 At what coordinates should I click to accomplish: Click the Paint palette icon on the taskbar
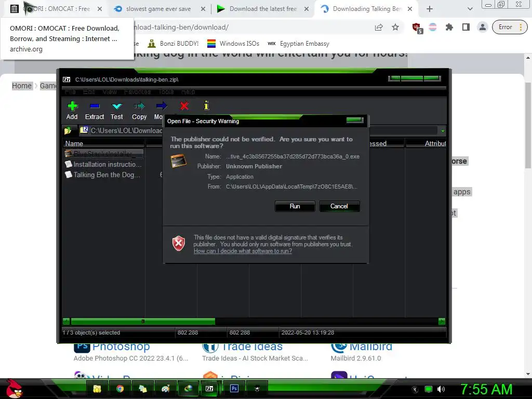[x=165, y=389]
